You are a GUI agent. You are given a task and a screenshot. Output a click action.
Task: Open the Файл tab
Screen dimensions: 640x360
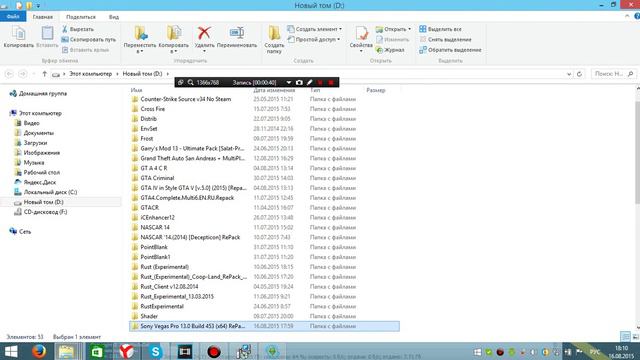point(13,17)
